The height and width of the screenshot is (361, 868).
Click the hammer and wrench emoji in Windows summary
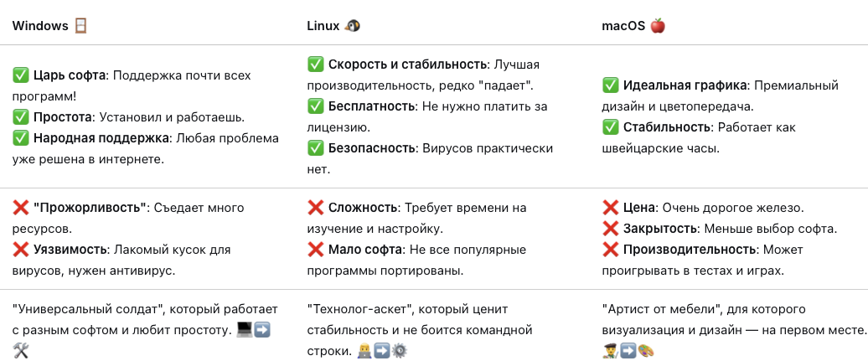[x=21, y=350]
